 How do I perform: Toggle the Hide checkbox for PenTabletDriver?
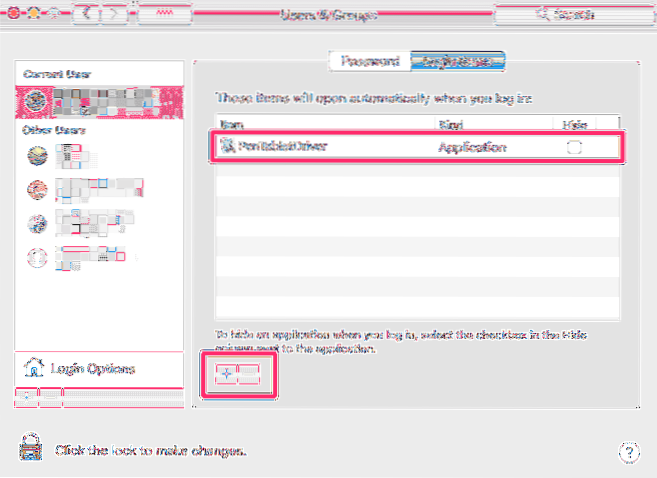click(574, 147)
